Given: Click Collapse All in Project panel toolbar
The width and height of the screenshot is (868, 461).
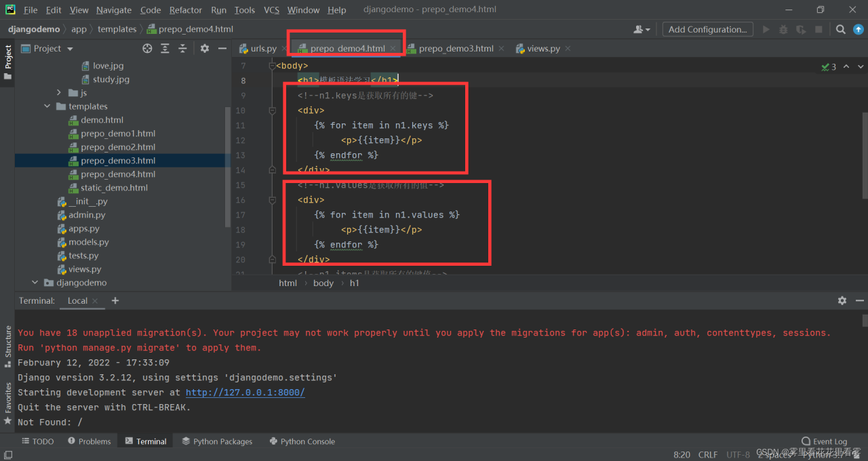Looking at the screenshot, I should [x=182, y=49].
